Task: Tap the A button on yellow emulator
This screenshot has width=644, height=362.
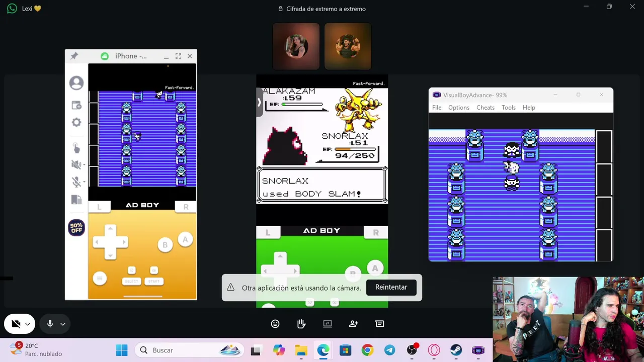Action: point(185,240)
